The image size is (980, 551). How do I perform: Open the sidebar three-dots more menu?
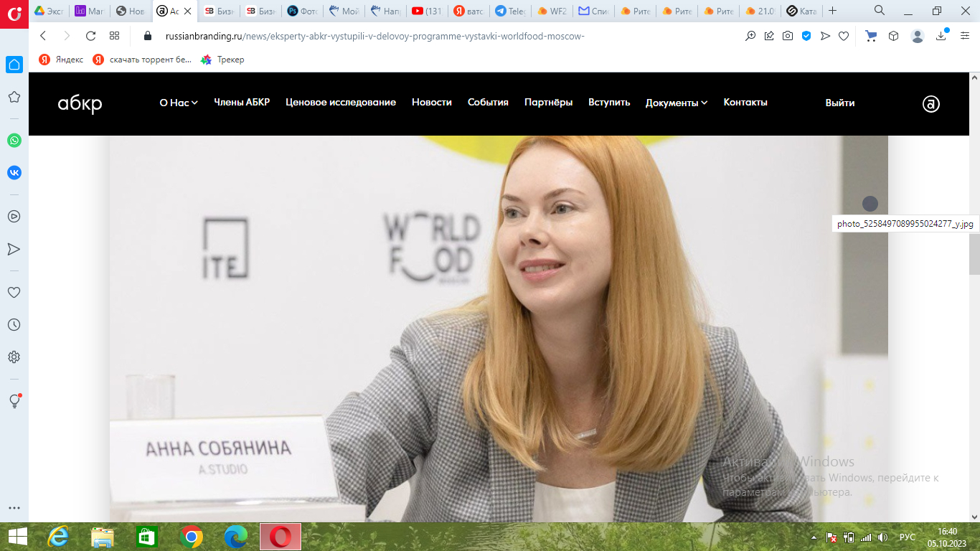(x=14, y=508)
